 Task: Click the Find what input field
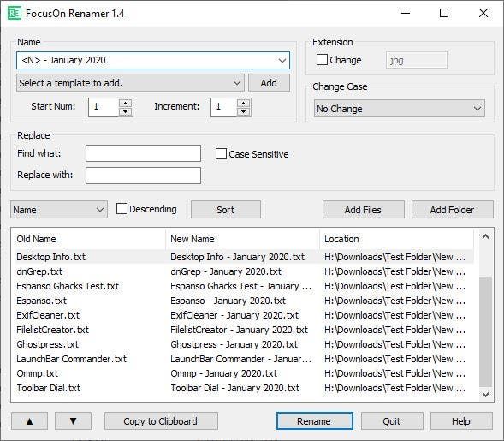[x=144, y=153]
